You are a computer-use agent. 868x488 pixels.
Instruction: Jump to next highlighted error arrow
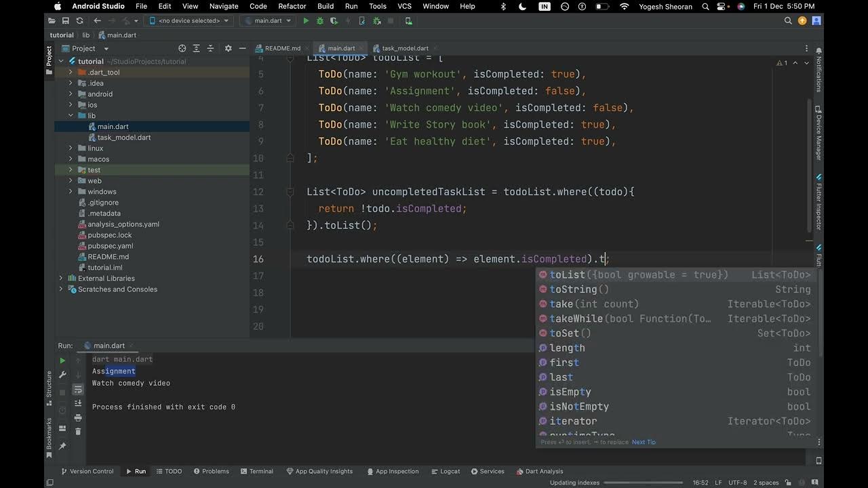point(806,63)
